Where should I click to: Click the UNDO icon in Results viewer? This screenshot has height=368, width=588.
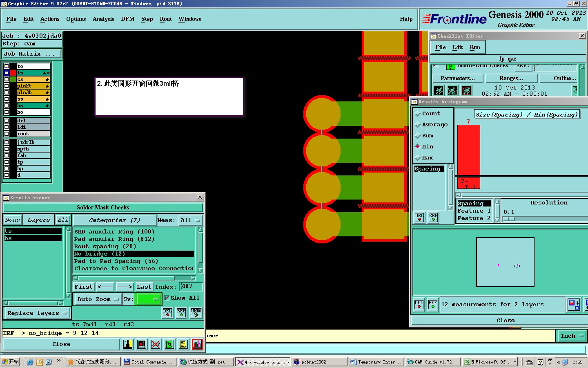click(196, 313)
